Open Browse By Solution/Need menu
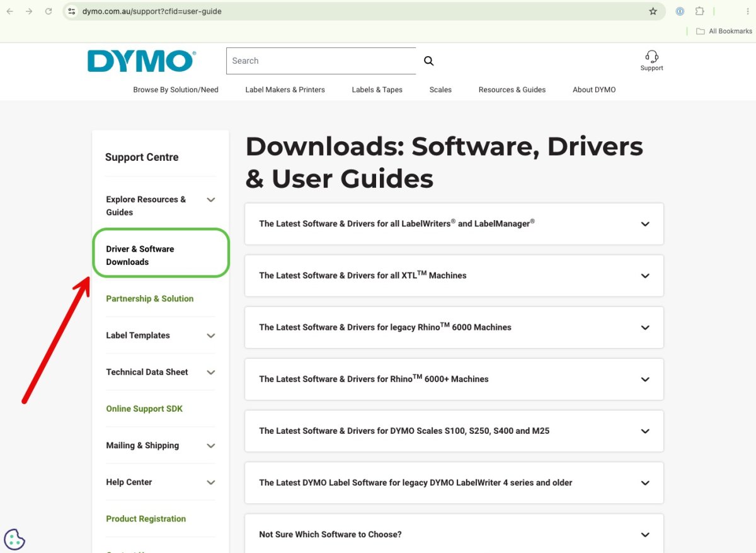Screen dimensions: 756x553 176,90
